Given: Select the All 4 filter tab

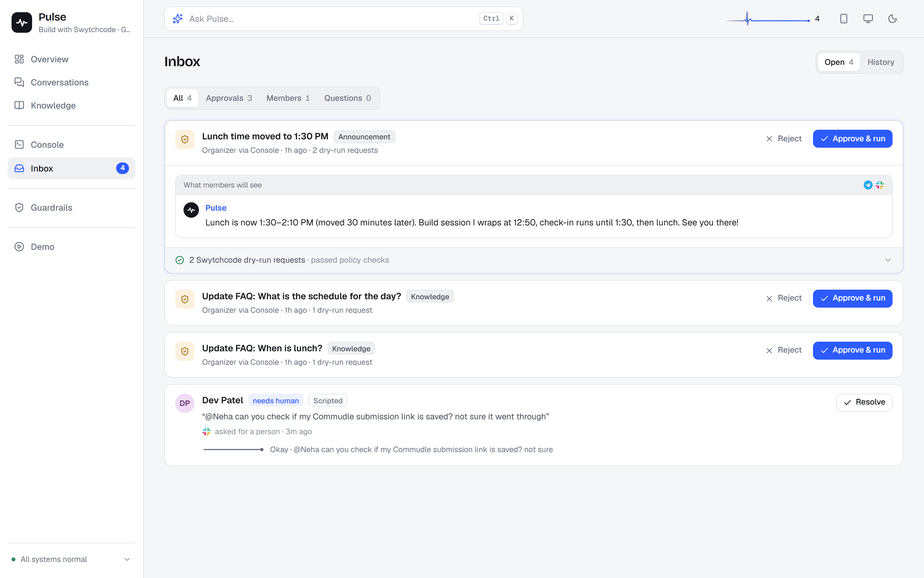Looking at the screenshot, I should coord(182,98).
